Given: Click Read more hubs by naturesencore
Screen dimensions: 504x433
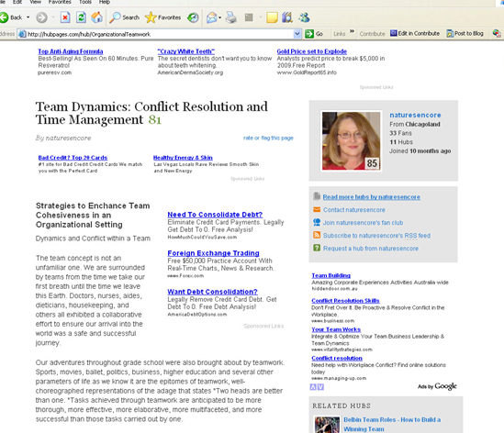Looking at the screenshot, I should coord(371,197).
